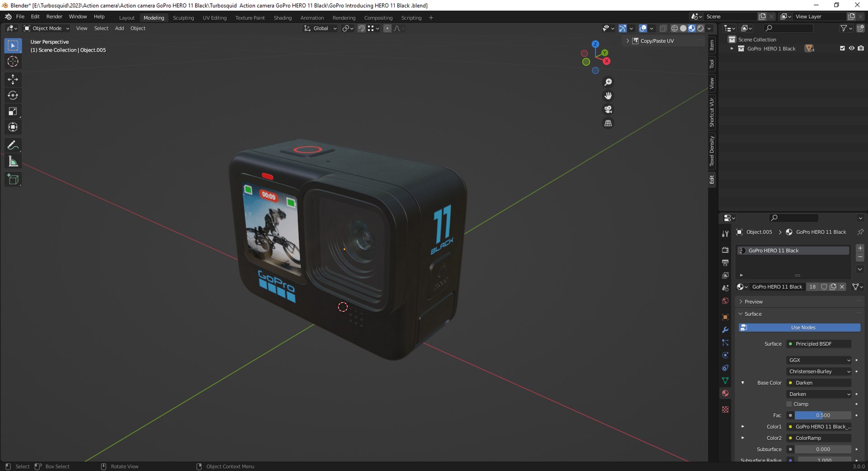Image resolution: width=868 pixels, height=471 pixels.
Task: Click the viewport zoom magnifier icon
Action: pyautogui.click(x=608, y=82)
